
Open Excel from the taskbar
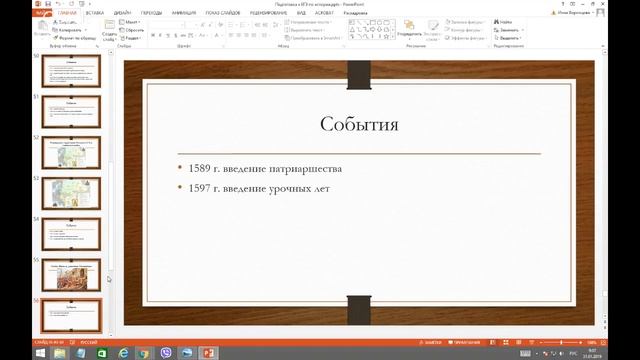pyautogui.click(x=102, y=353)
